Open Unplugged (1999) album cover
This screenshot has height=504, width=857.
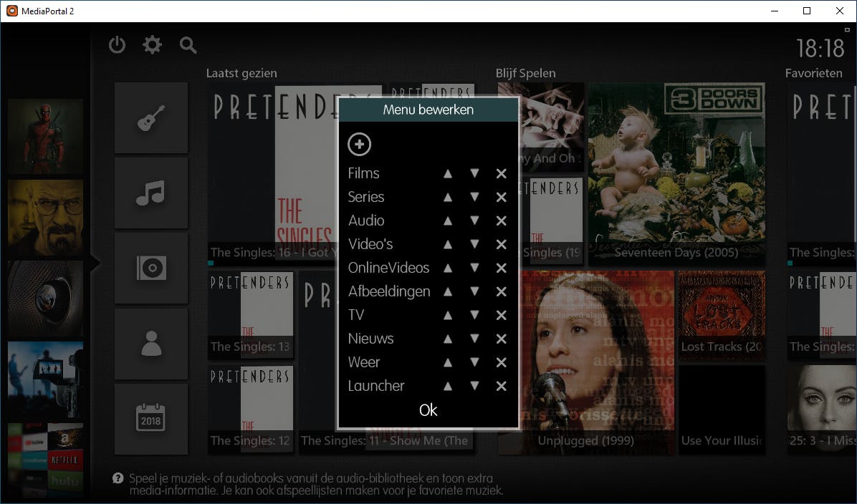point(598,362)
